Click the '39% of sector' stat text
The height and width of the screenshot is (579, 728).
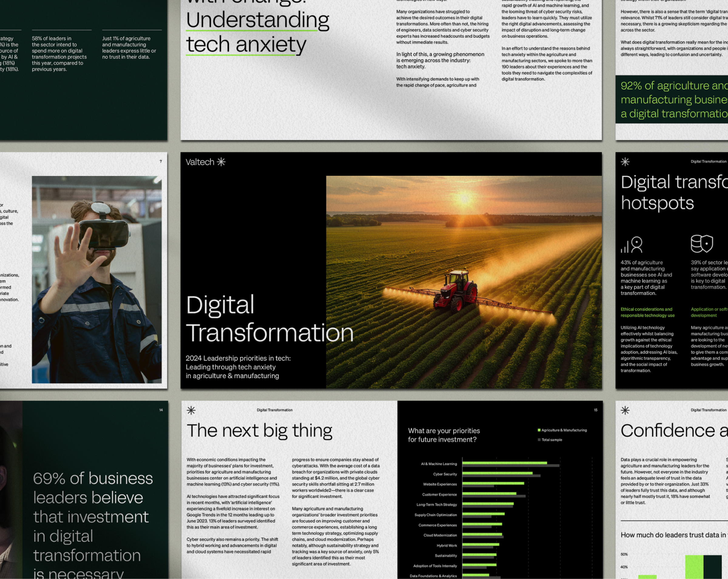click(709, 274)
